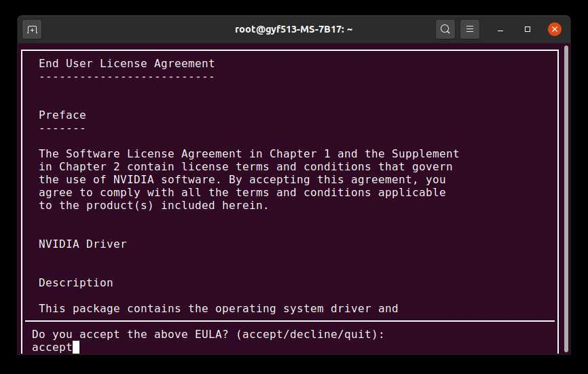Click line 'This package contains the operating system driver'
588x374 pixels.
[218, 308]
